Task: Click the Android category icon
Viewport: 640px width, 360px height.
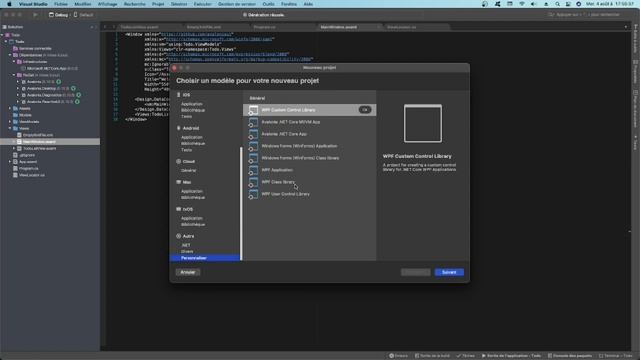Action: point(178,128)
